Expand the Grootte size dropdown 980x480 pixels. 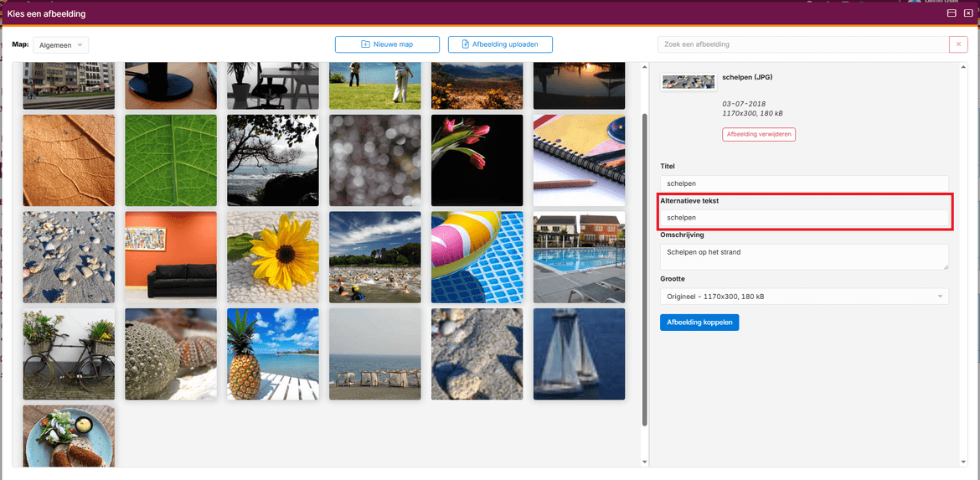click(x=804, y=297)
